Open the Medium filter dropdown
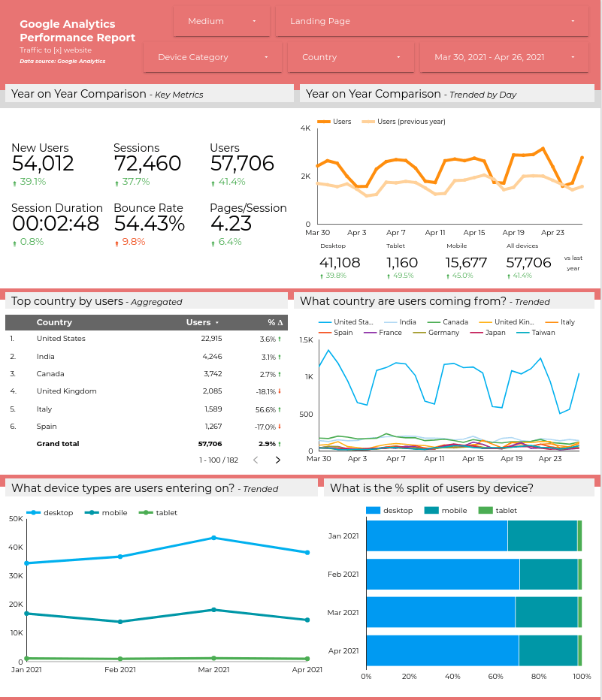This screenshot has width=602, height=700. 221,21
